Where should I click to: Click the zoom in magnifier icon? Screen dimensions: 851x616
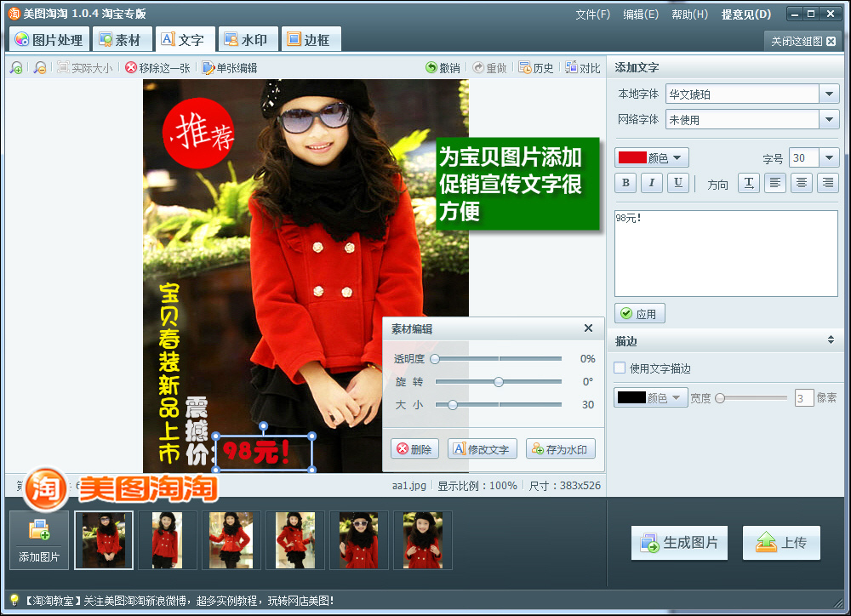(16, 68)
